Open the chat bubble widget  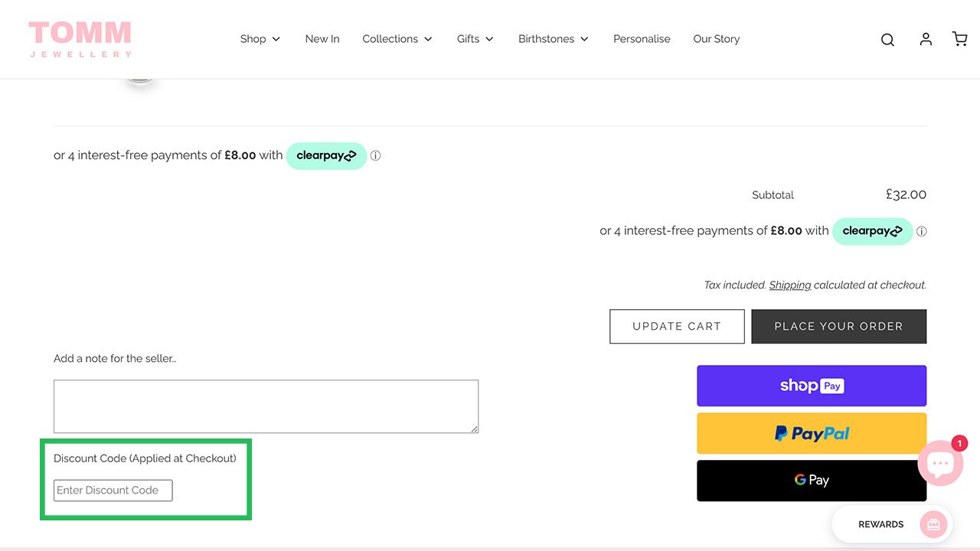point(940,463)
